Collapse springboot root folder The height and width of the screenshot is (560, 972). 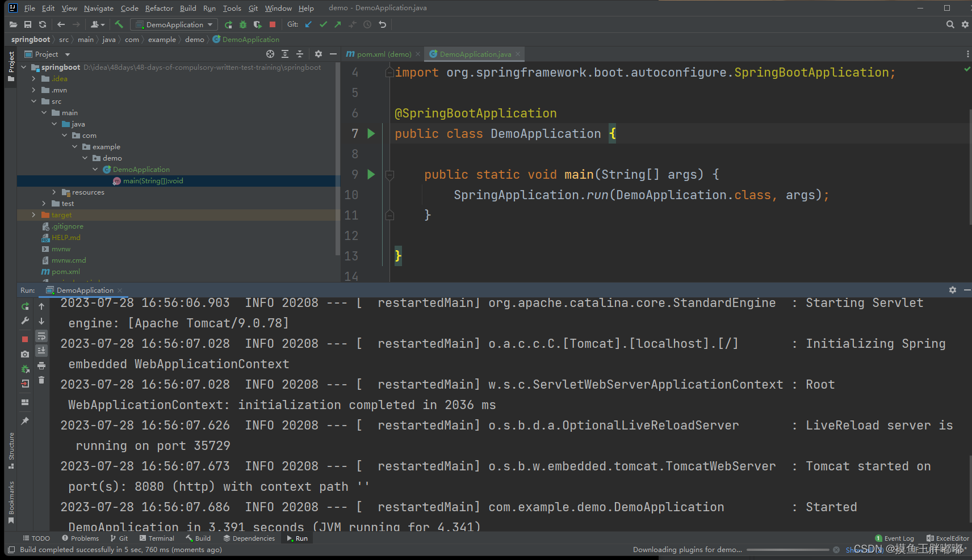(24, 67)
